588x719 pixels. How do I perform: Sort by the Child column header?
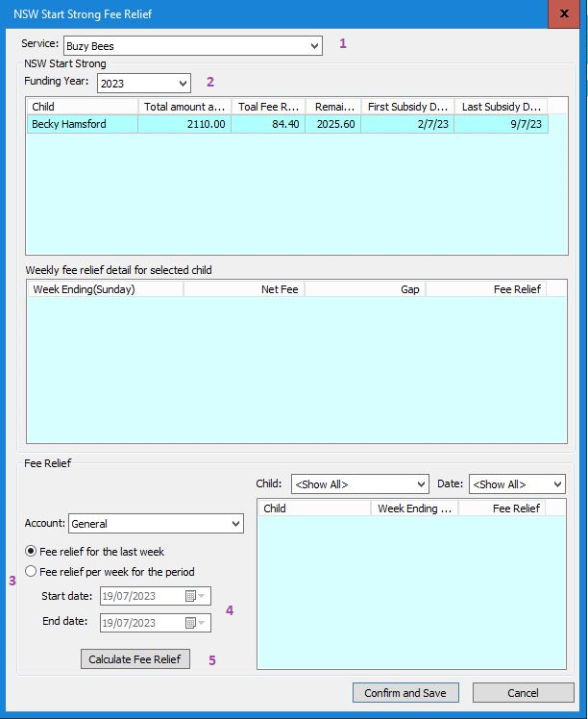coord(82,107)
